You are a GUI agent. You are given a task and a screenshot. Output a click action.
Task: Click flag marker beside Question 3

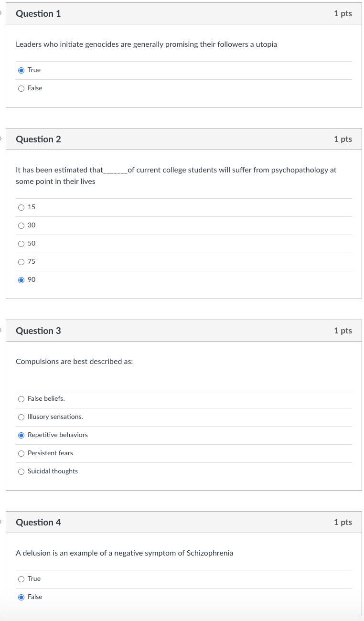[x=1, y=331]
